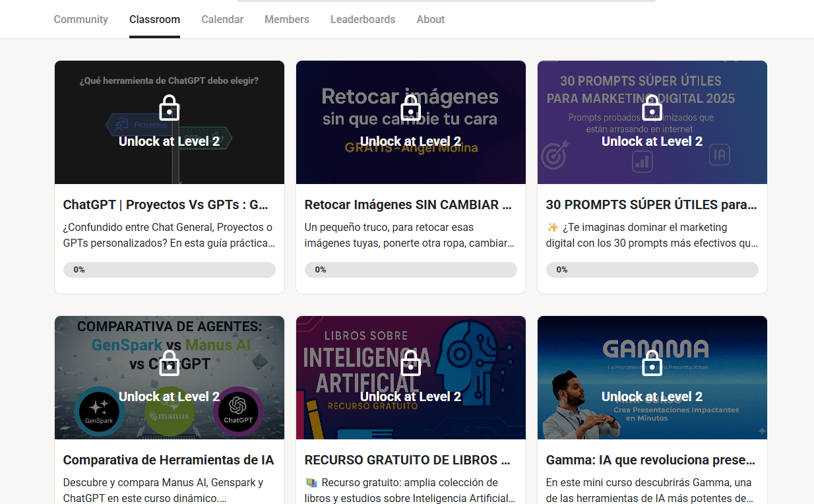Image resolution: width=814 pixels, height=504 pixels.
Task: Click "RECURSO GRATUITO DE LIBROS" course title
Action: click(x=407, y=460)
